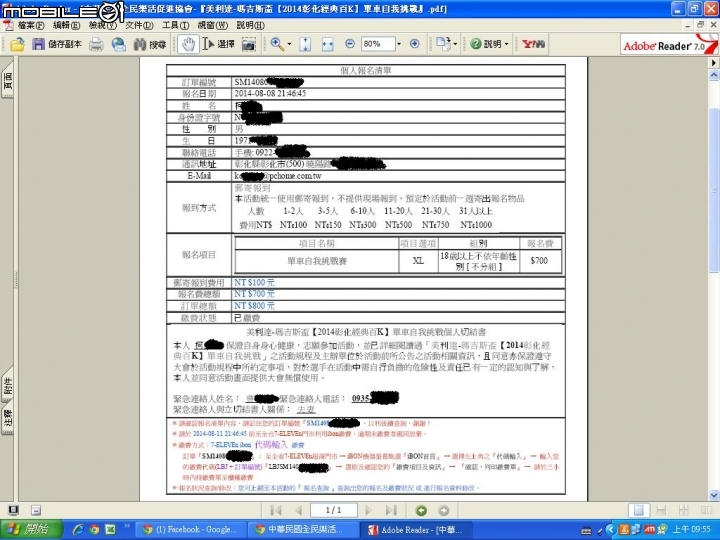Expand the rotate view dropdown arrow
The image size is (720, 540).
(x=455, y=44)
